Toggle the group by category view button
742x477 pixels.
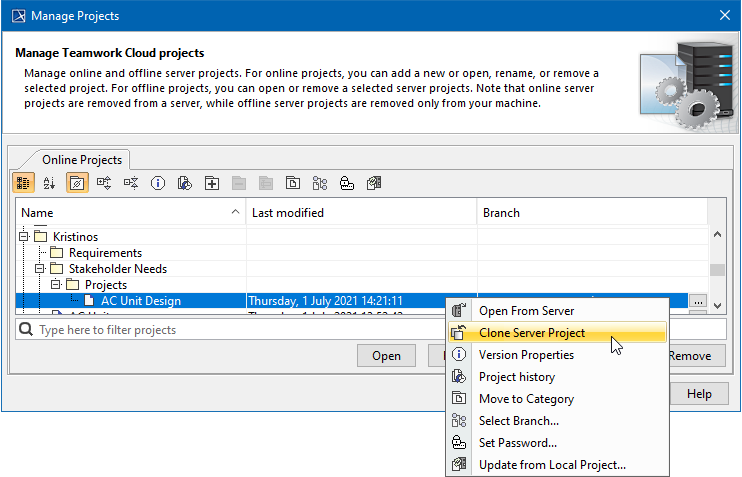point(23,183)
